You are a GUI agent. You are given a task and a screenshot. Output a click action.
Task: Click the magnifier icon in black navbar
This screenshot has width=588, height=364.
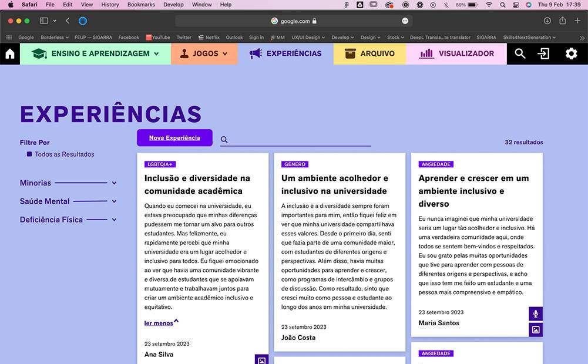coord(520,54)
